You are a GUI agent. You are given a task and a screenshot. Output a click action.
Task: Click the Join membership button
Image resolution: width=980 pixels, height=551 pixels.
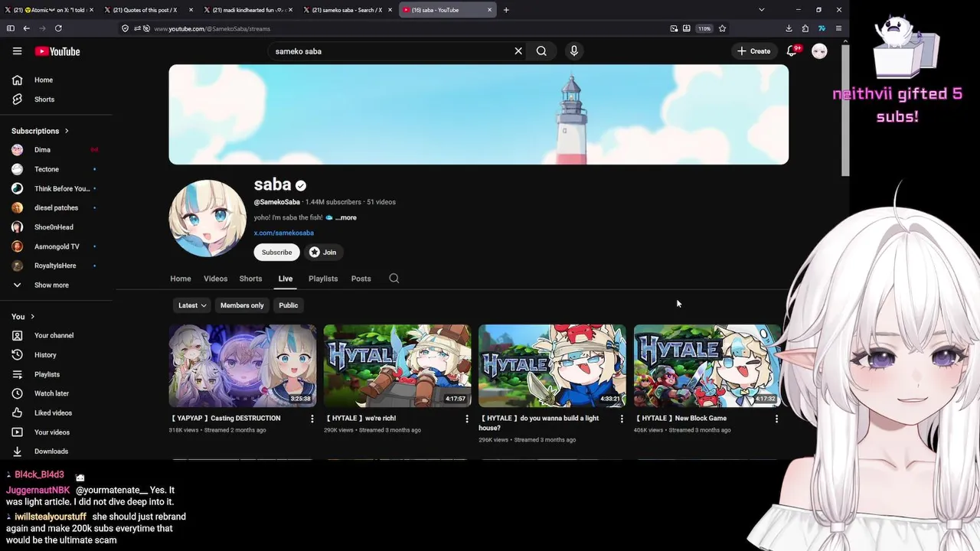pos(323,252)
